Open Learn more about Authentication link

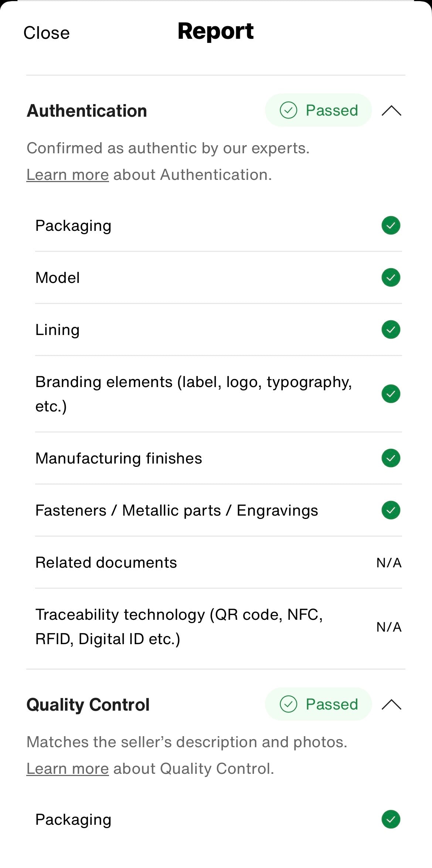coord(68,175)
